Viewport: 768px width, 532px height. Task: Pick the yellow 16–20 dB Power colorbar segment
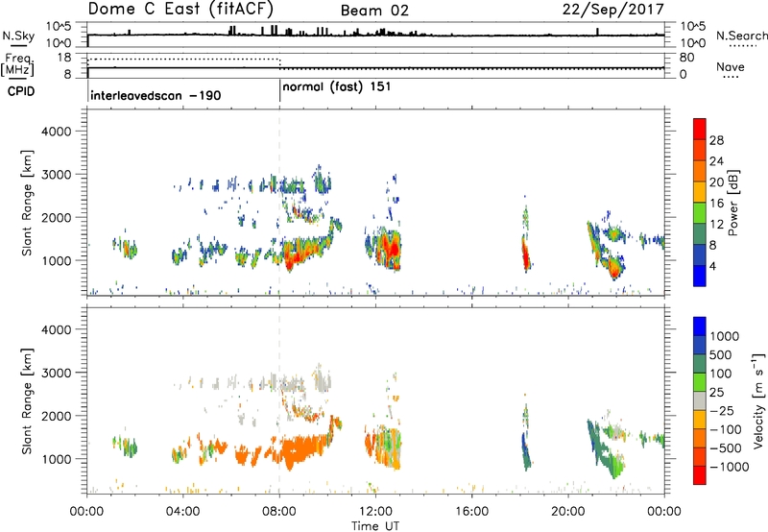pyautogui.click(x=700, y=192)
